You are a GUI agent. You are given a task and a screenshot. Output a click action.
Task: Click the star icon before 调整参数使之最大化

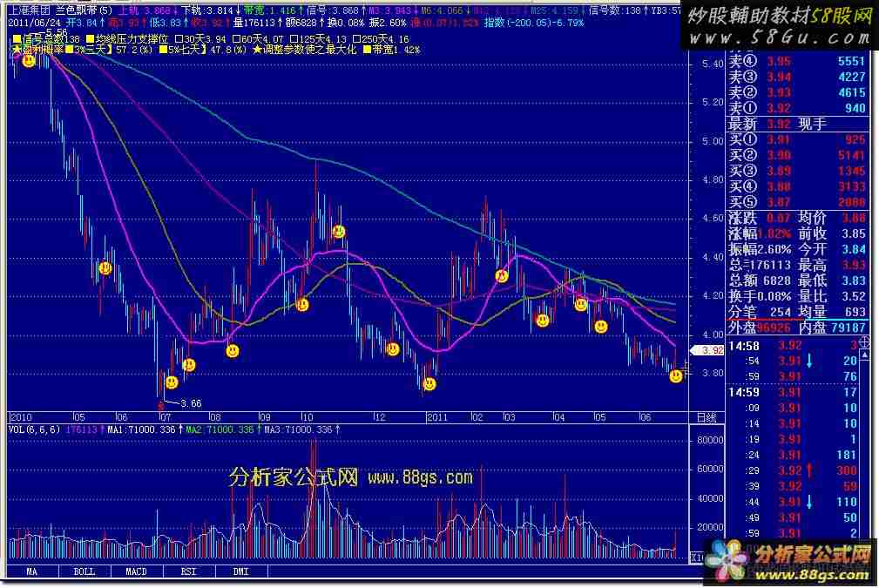point(257,50)
